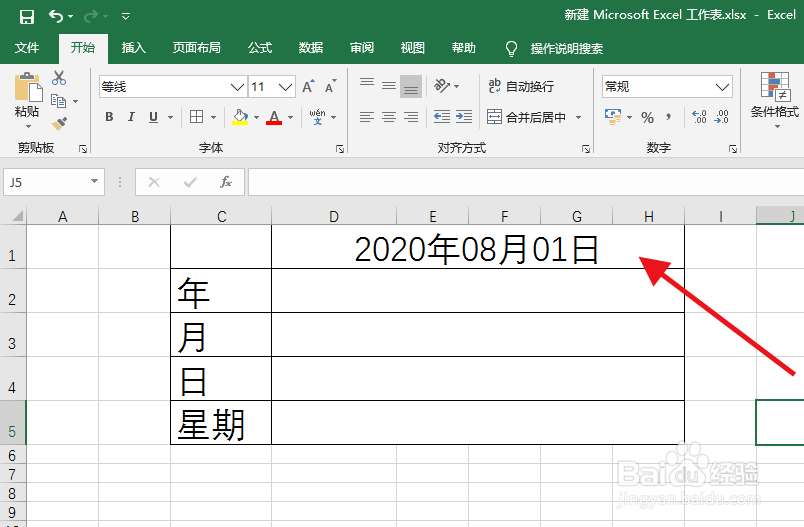Switch to the 视图 ribbon tab

pyautogui.click(x=412, y=48)
